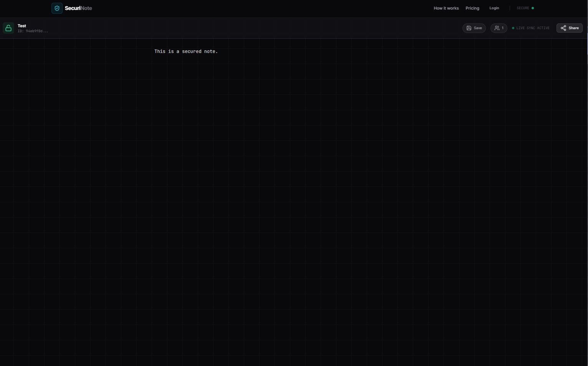
Task: Place cursor in the secured note text
Action: pyautogui.click(x=186, y=51)
